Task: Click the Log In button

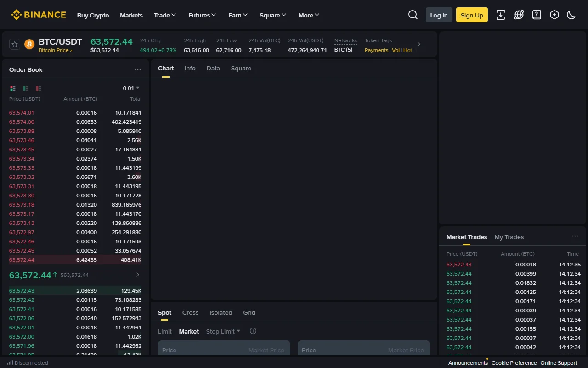Action: (x=439, y=15)
